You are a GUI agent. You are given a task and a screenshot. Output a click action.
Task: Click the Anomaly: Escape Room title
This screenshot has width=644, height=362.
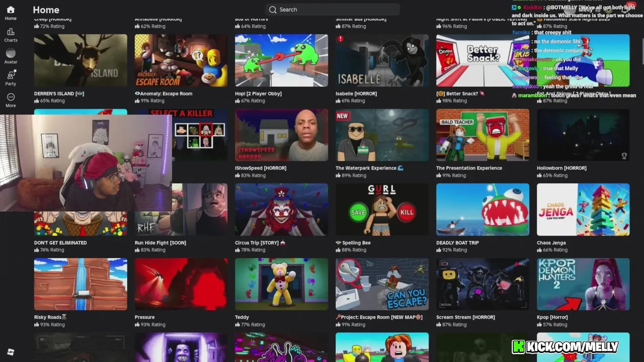164,94
